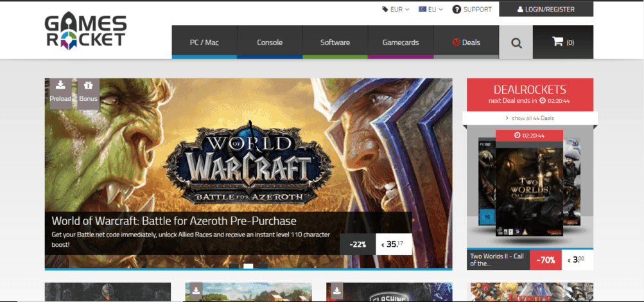Click the DEALROCKETS header
The image size is (644, 302).
pos(530,89)
